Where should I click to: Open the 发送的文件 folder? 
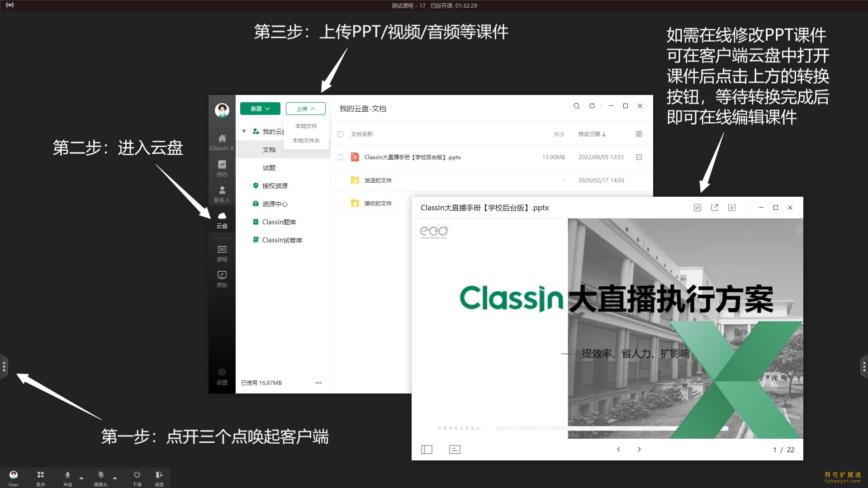[x=378, y=180]
